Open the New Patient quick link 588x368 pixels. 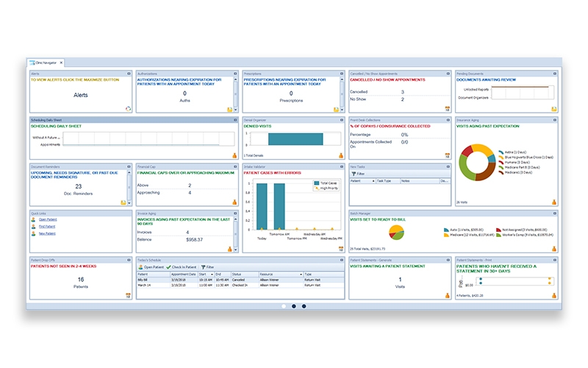(47, 233)
